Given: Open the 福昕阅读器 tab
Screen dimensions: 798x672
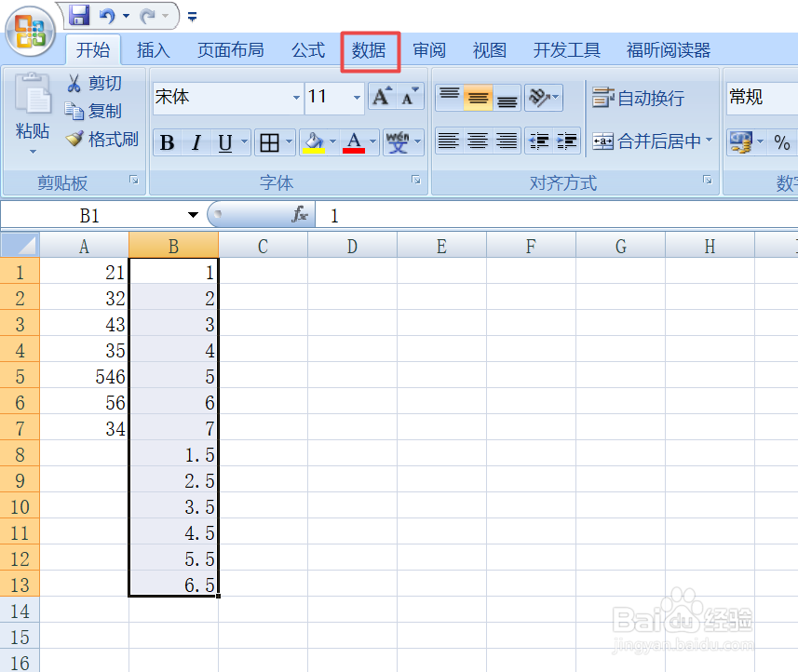Looking at the screenshot, I should point(669,50).
